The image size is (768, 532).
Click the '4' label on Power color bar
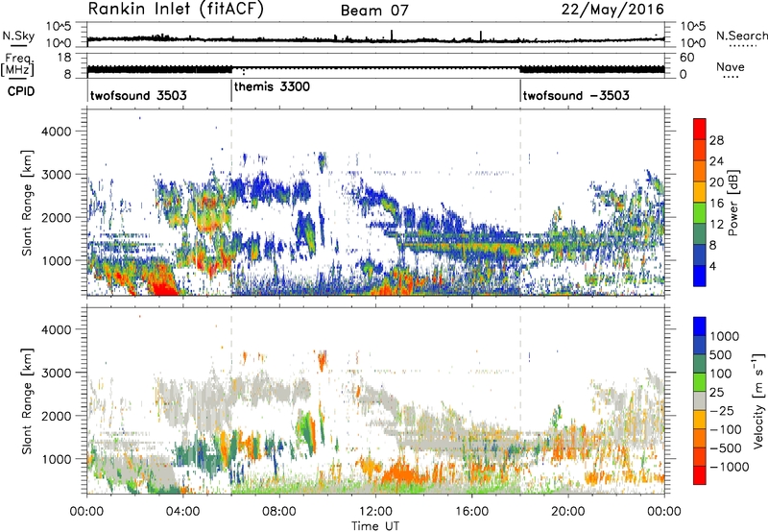pyautogui.click(x=712, y=267)
